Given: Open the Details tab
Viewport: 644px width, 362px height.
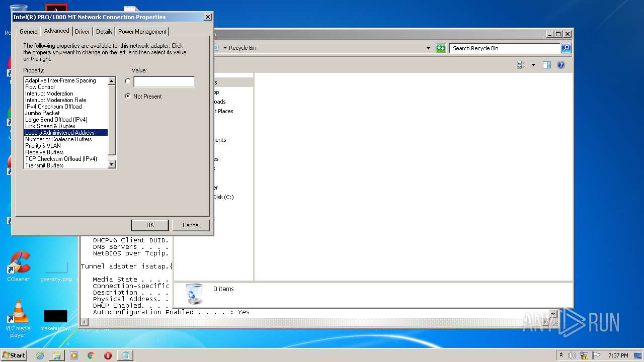Looking at the screenshot, I should 104,31.
